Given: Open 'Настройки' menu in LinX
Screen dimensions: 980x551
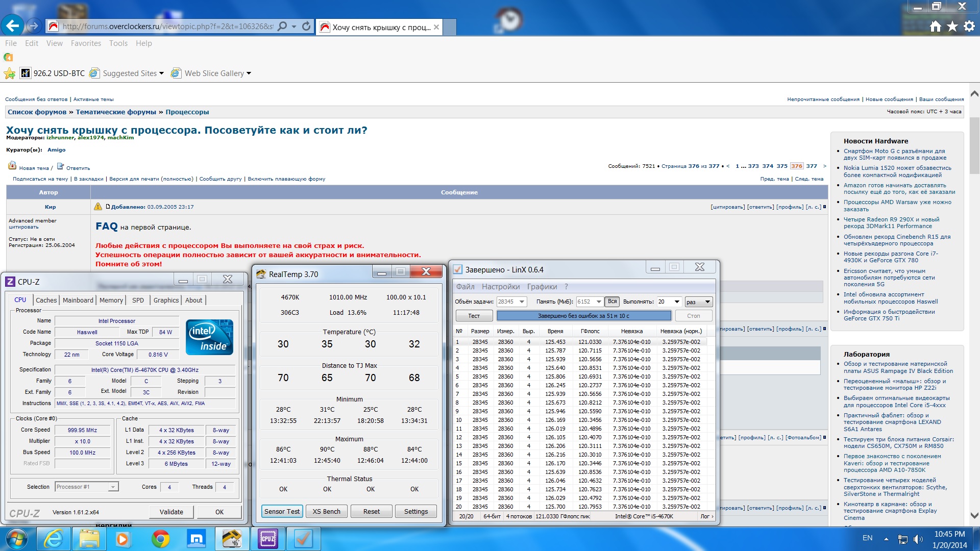Looking at the screenshot, I should (500, 287).
